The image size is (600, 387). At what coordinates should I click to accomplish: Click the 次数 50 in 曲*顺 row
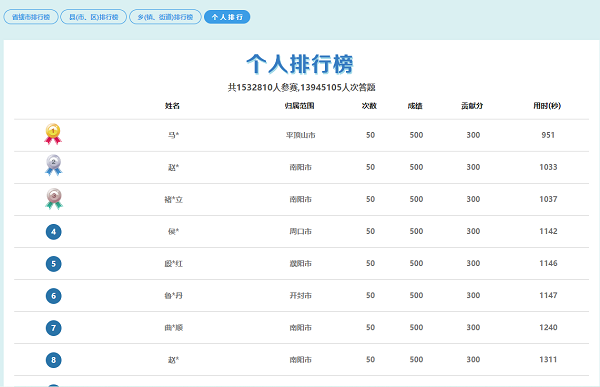coord(370,328)
